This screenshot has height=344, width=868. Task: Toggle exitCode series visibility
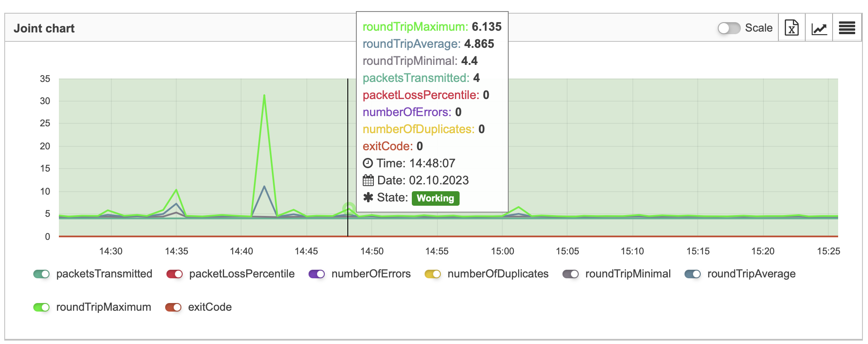pos(173,307)
